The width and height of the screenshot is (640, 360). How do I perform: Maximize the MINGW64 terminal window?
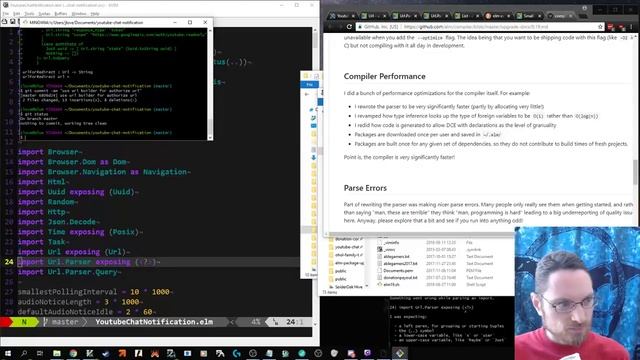pyautogui.click(x=190, y=22)
